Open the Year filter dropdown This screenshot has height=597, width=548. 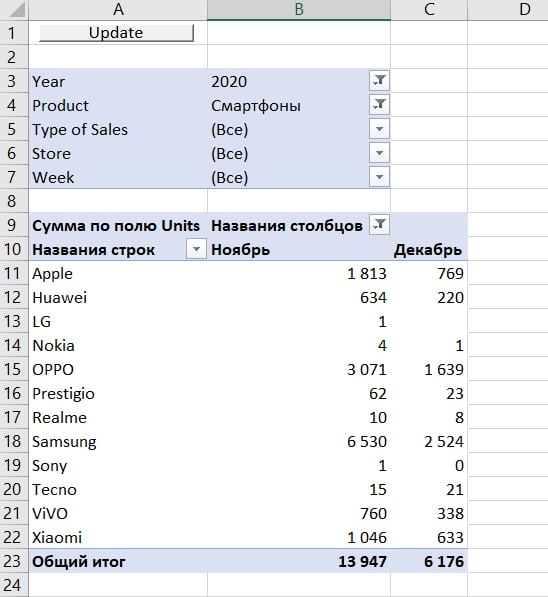click(x=379, y=81)
